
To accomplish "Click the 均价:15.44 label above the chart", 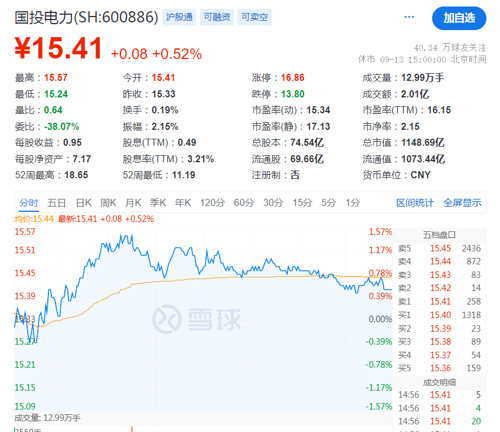I will point(34,219).
